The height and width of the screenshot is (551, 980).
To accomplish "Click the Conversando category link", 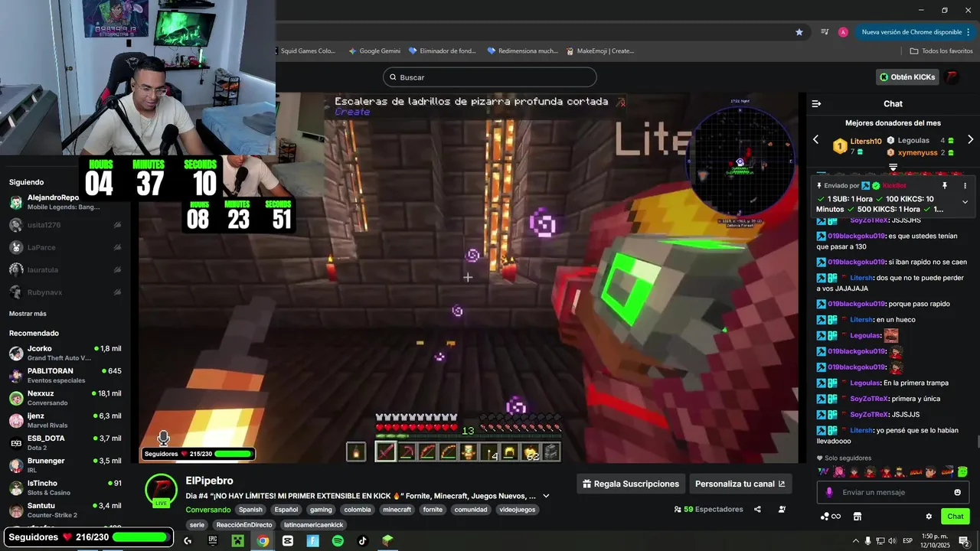I will point(207,510).
